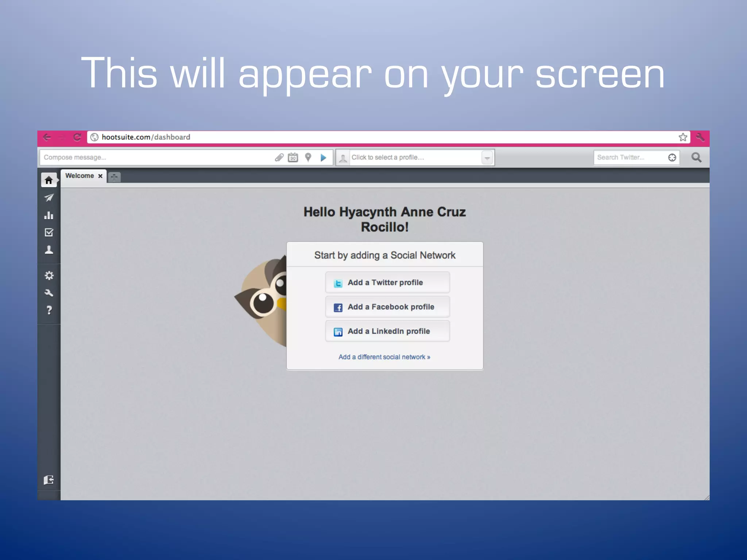Open 'Add a different social network' link
Image resolution: width=747 pixels, height=560 pixels.
(384, 357)
